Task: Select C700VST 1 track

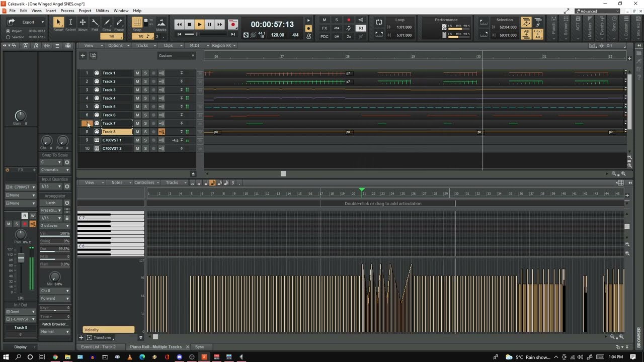Action: (112, 140)
